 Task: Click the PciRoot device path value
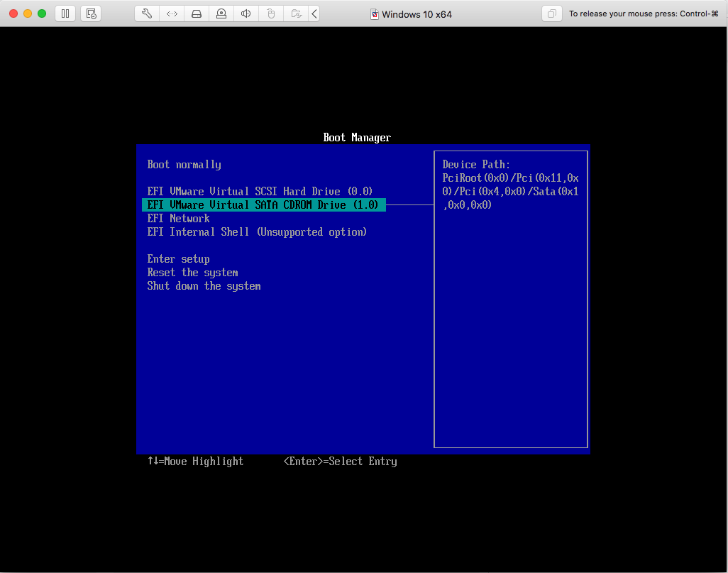510,192
